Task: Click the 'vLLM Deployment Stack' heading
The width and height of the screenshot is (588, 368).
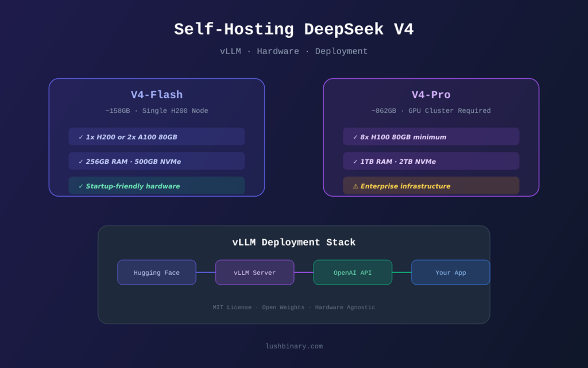Action: (293, 242)
